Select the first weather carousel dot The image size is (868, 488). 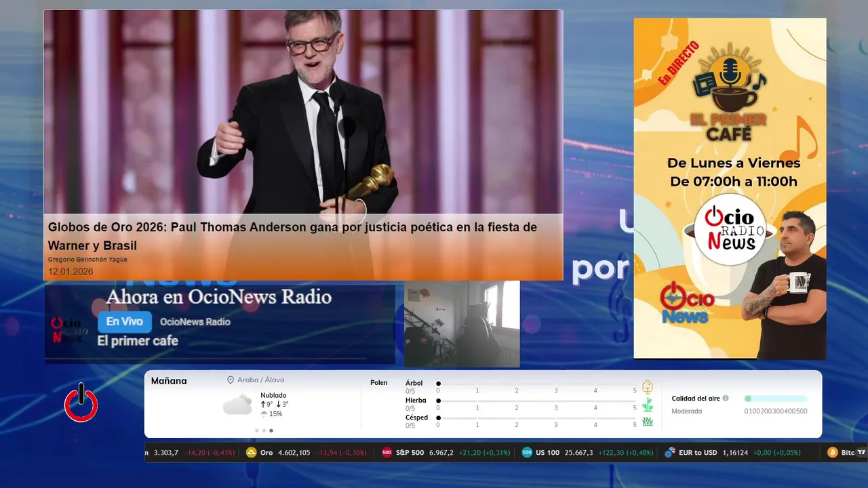coord(256,430)
